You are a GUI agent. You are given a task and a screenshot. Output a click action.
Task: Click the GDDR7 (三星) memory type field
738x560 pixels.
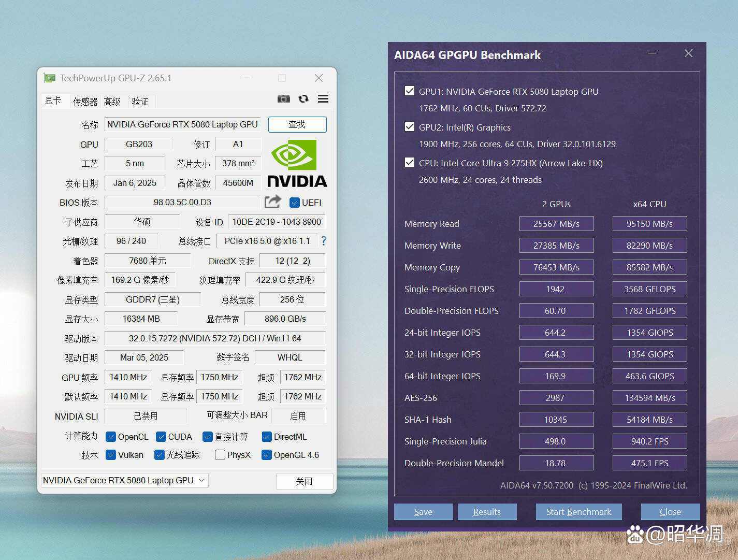153,299
